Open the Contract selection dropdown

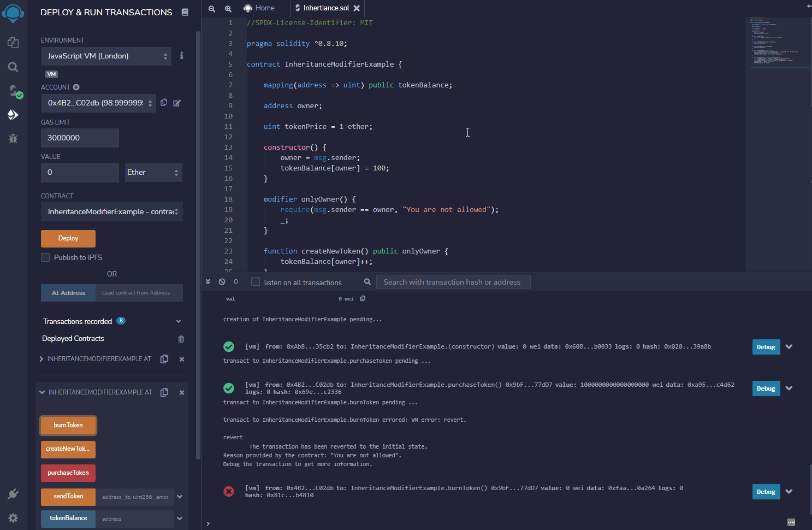112,211
